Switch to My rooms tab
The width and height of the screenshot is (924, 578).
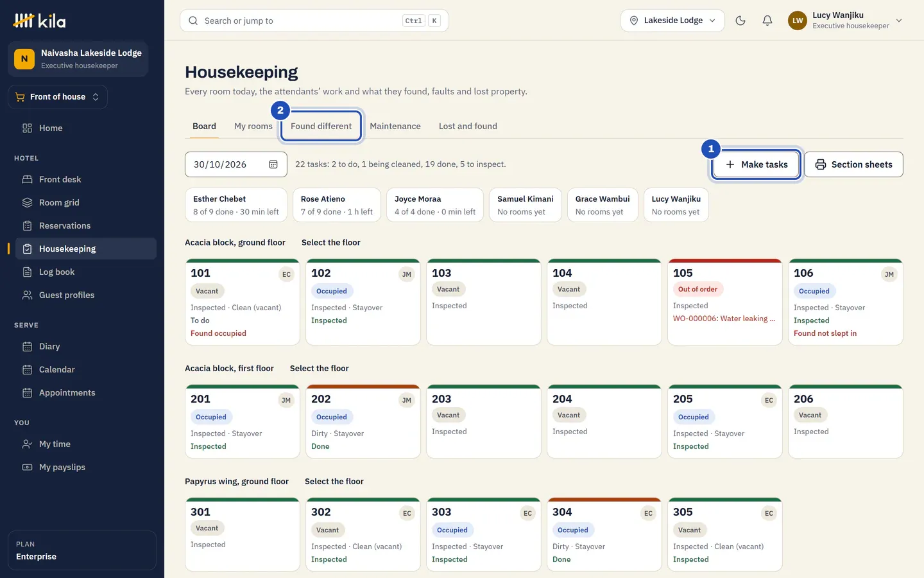[x=253, y=126]
